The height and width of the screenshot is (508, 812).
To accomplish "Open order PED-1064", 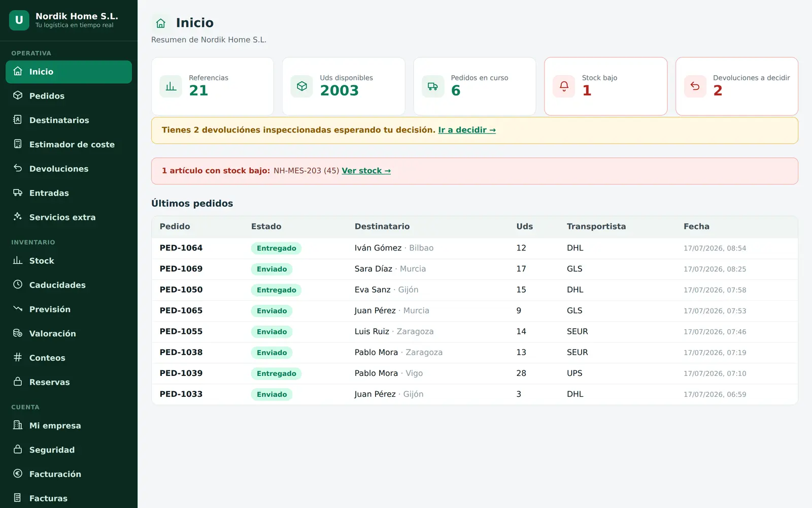I will click(x=181, y=248).
